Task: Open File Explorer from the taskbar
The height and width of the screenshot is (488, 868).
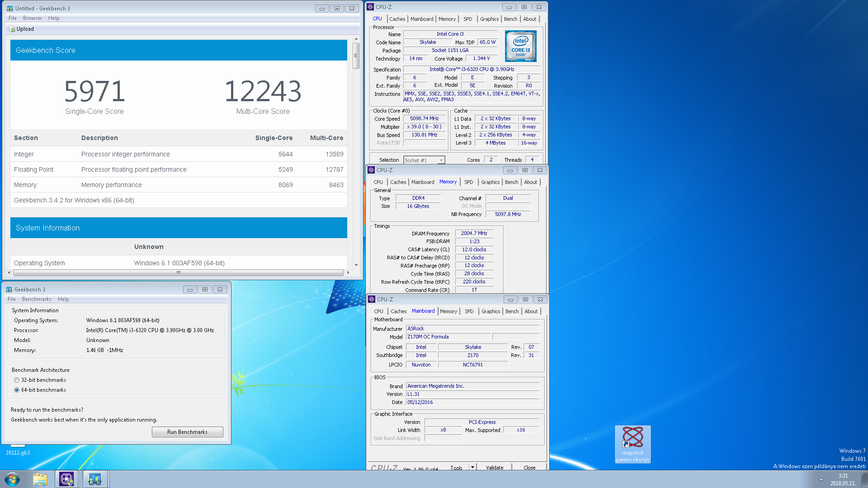Action: (x=40, y=479)
